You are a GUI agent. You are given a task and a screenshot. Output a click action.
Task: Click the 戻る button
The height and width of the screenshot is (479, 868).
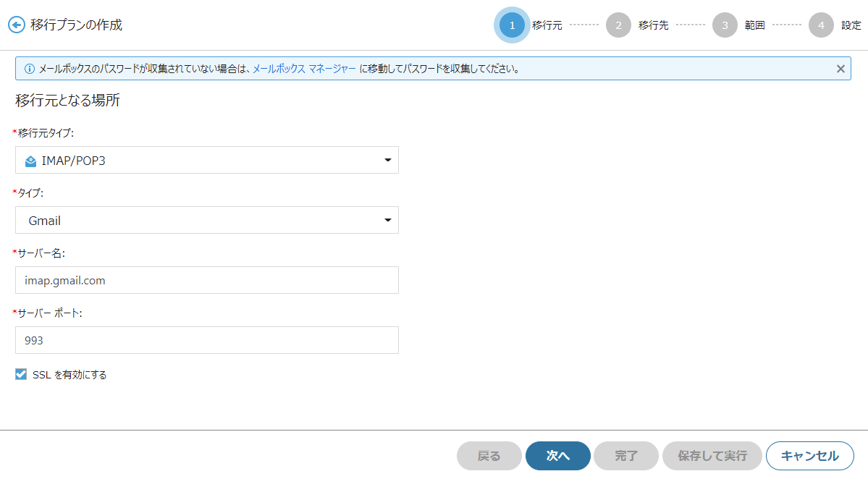point(489,456)
